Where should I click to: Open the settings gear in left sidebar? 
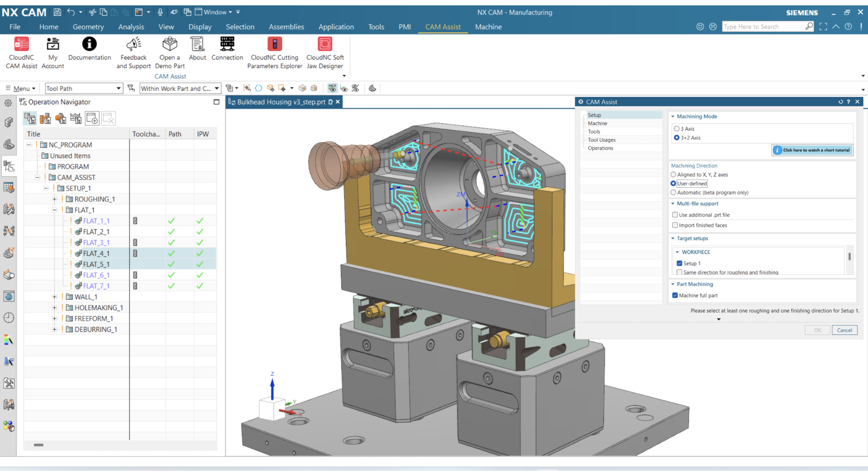[x=8, y=103]
